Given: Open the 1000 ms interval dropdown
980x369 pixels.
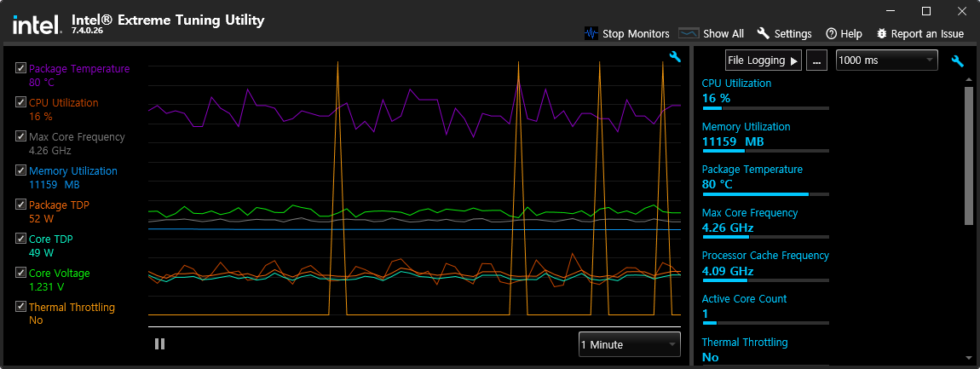Looking at the screenshot, I should [887, 60].
